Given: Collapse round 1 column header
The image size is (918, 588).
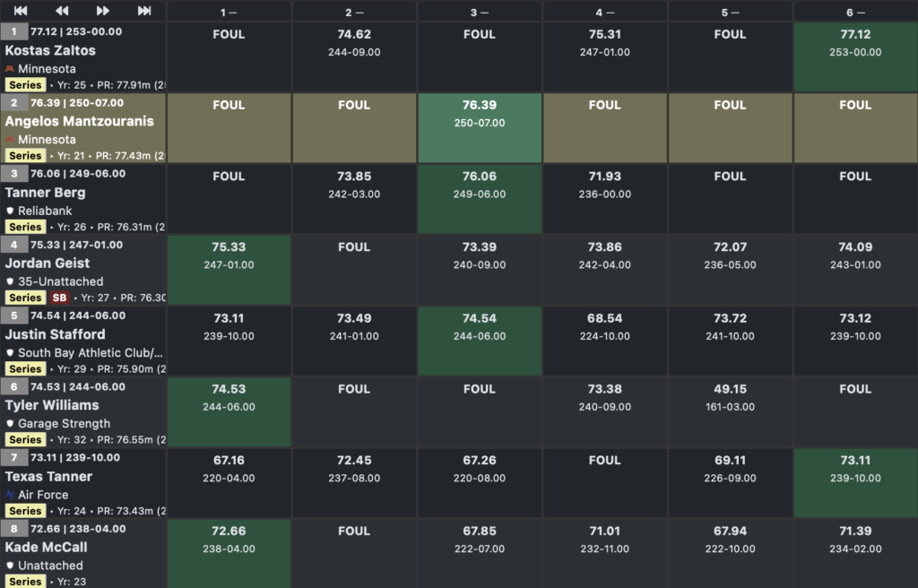Looking at the screenshot, I should (229, 13).
